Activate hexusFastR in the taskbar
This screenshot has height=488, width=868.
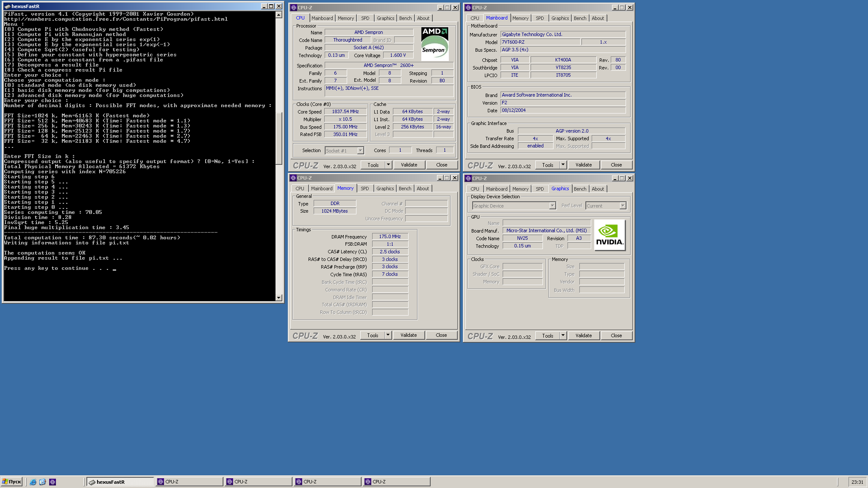120,482
